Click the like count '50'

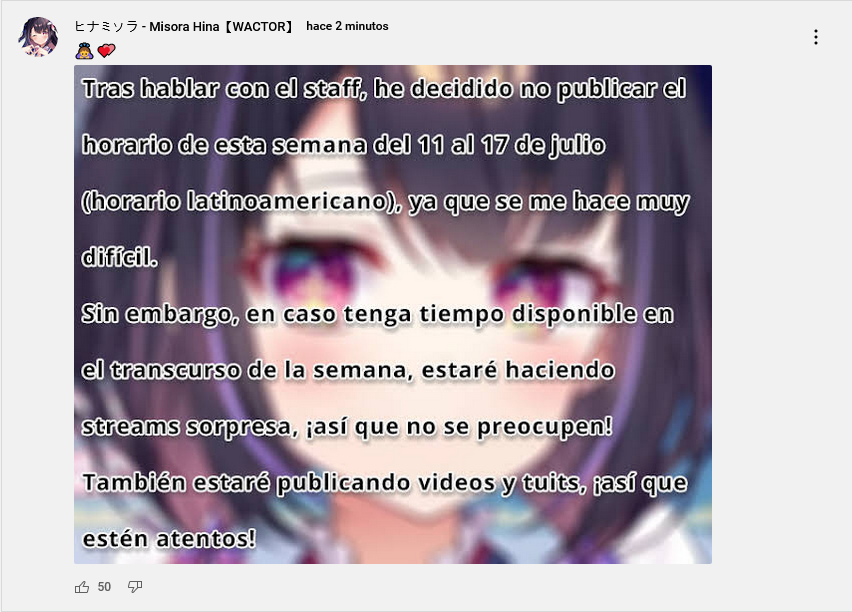point(104,587)
